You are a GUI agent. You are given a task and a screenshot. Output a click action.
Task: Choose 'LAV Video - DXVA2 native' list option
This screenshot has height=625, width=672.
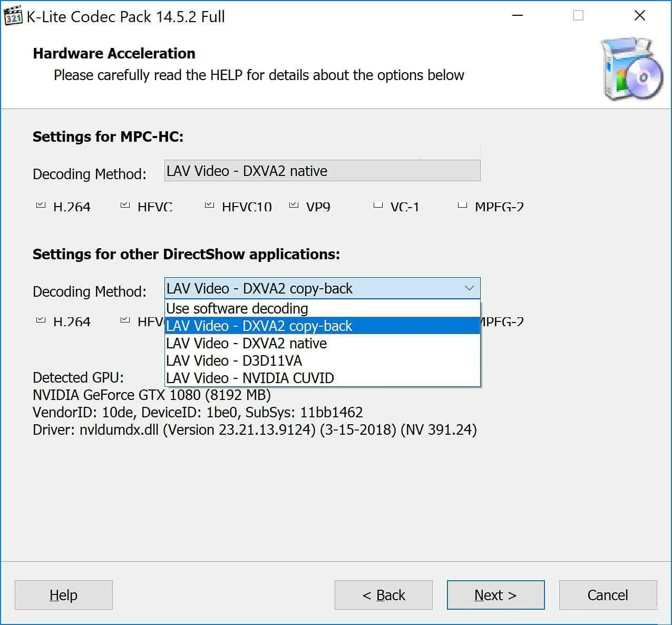pos(322,343)
